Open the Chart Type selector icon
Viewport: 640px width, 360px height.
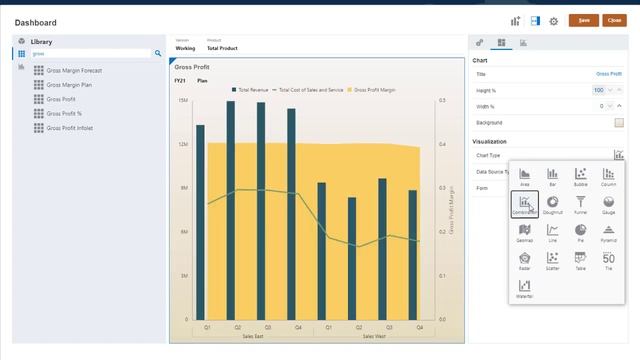tap(618, 155)
